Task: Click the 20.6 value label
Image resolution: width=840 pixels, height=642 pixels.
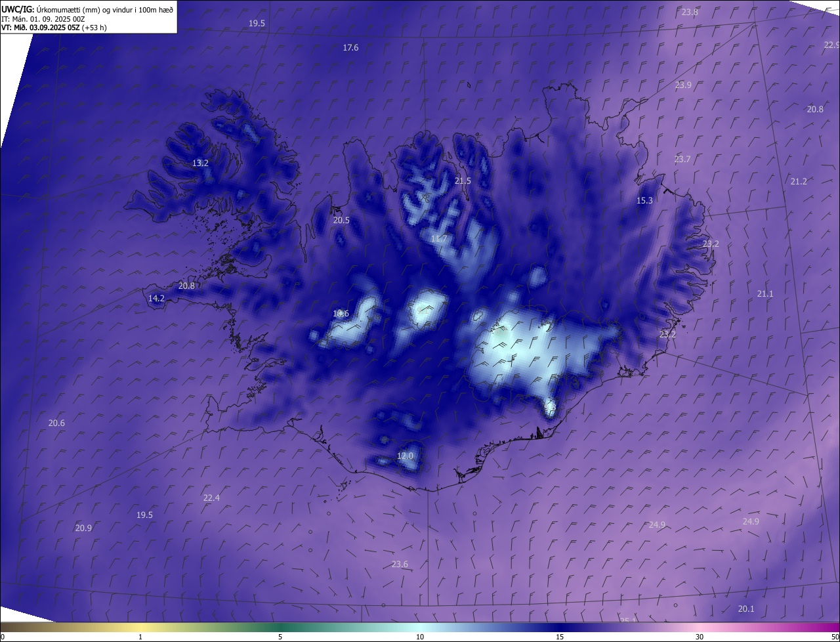Action: (56, 423)
